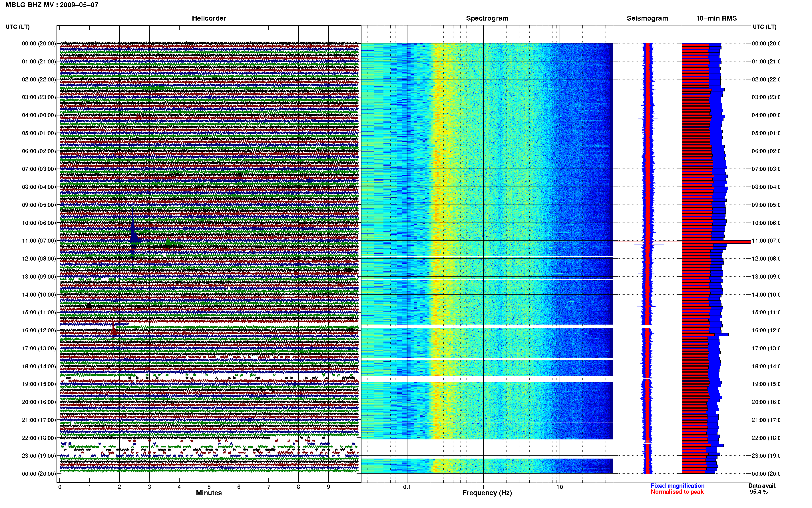Click the left 21:00 (17:00) time label
The image size is (812, 508).
(x=39, y=420)
